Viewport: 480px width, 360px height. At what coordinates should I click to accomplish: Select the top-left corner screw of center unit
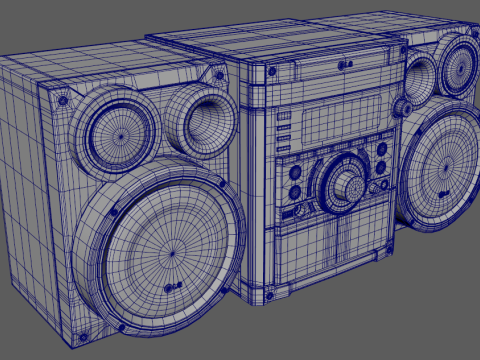pyautogui.click(x=272, y=71)
